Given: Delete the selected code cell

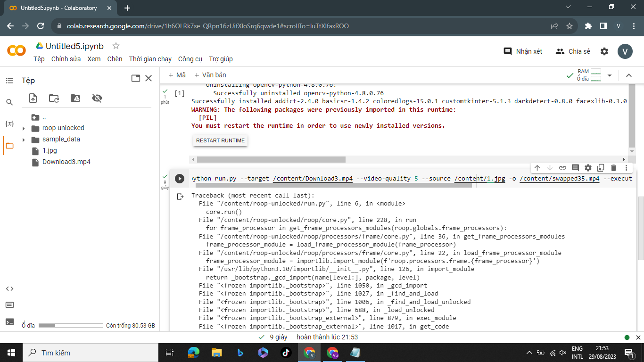Looking at the screenshot, I should pyautogui.click(x=613, y=168).
